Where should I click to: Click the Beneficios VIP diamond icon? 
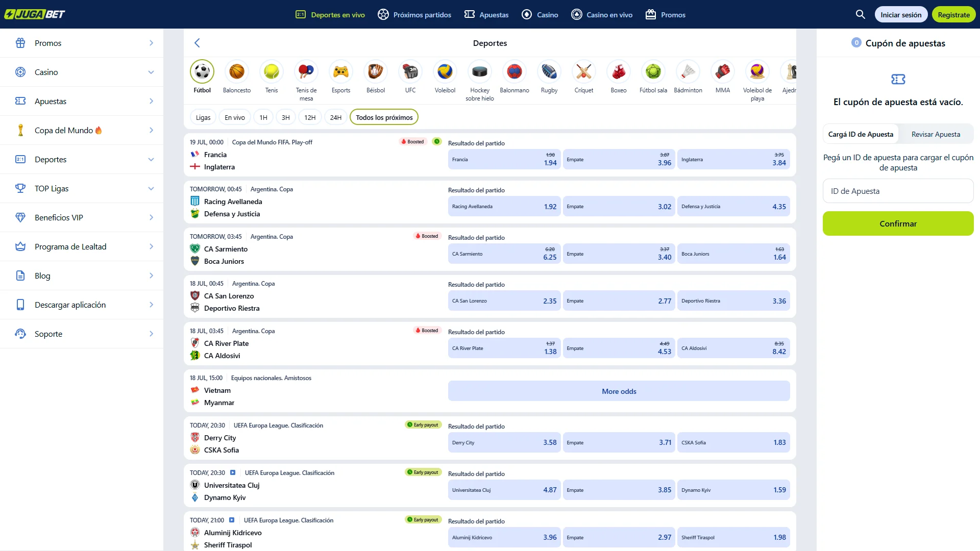click(20, 217)
